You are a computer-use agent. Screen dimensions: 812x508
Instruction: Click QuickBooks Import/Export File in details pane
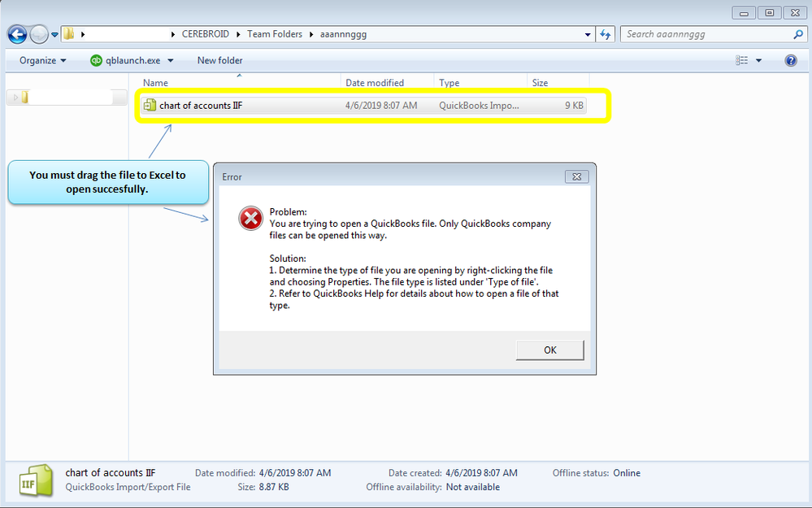(x=128, y=487)
